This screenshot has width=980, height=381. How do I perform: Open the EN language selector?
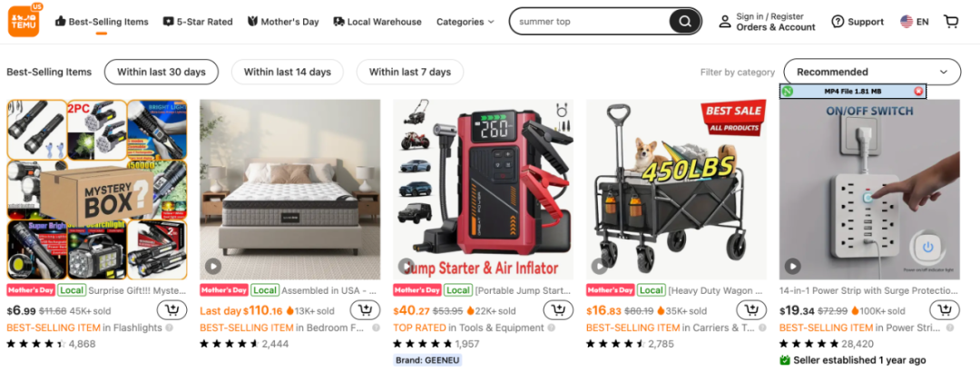[x=915, y=22]
